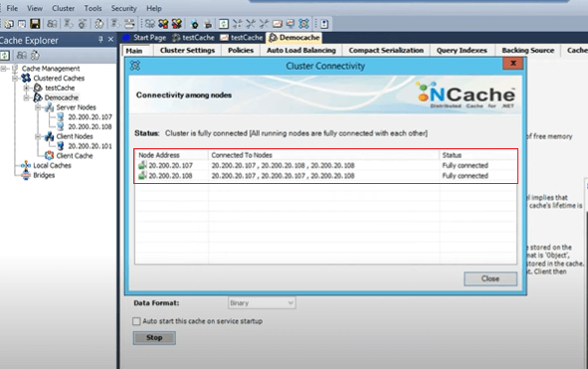Switch to the Cluster Settings tab
Viewport: 588px width, 369px height.
[187, 51]
